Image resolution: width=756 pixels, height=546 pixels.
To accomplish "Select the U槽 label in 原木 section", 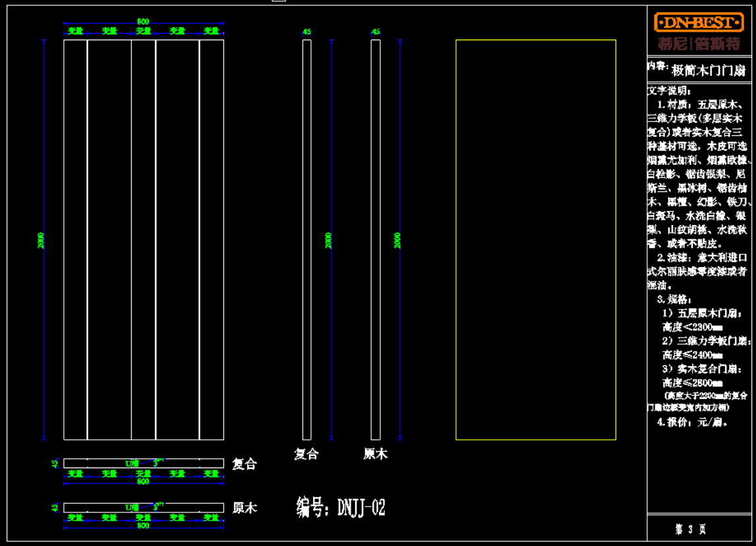I will point(132,507).
